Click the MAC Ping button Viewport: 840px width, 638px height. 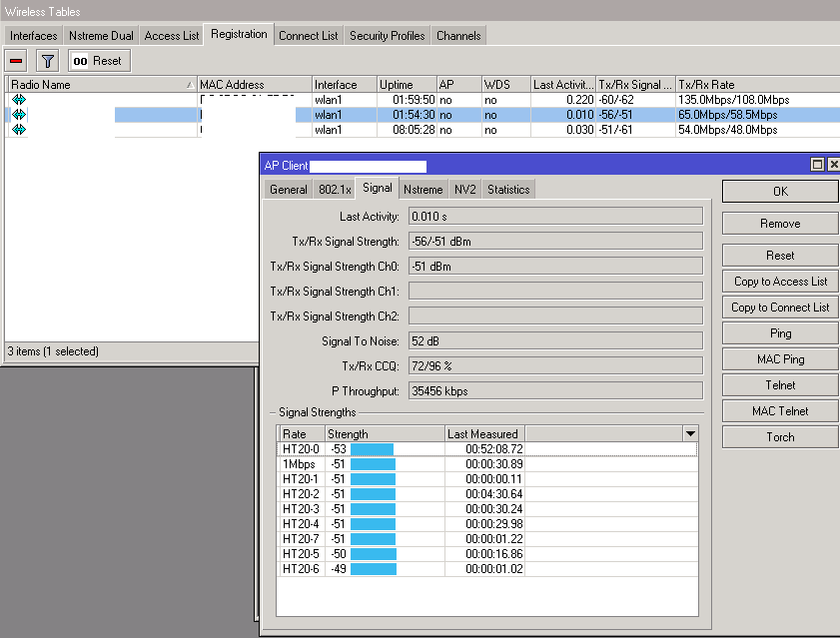(780, 359)
